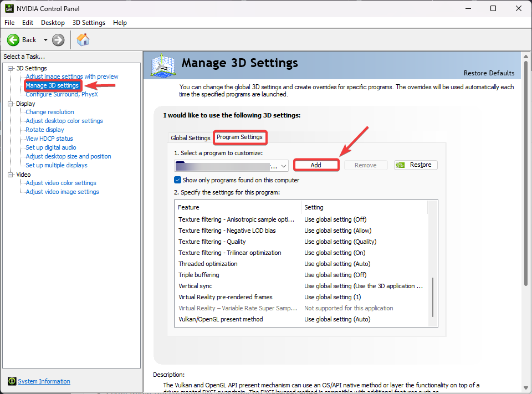
Task: Click the Add program button
Action: pos(316,165)
